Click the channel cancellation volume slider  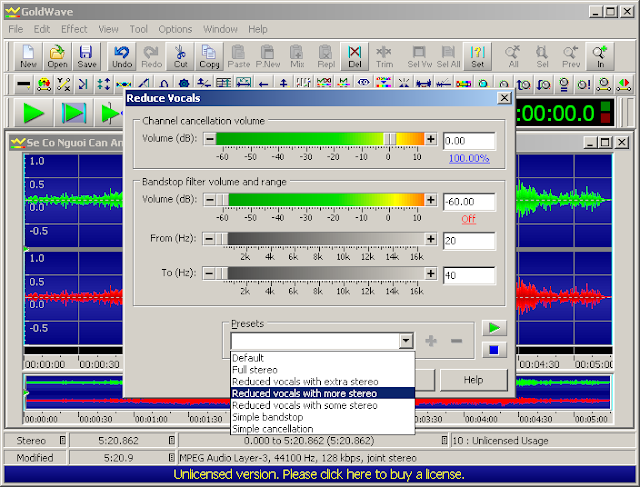click(x=320, y=140)
